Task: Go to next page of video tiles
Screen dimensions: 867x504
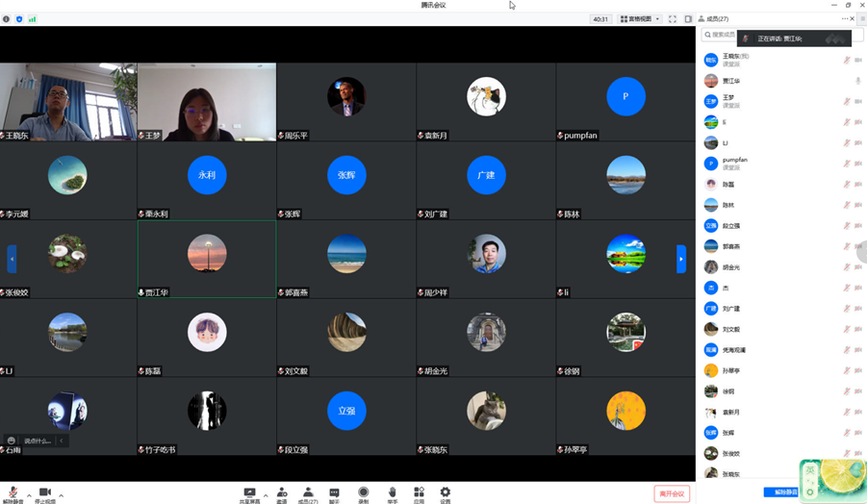Action: click(681, 259)
